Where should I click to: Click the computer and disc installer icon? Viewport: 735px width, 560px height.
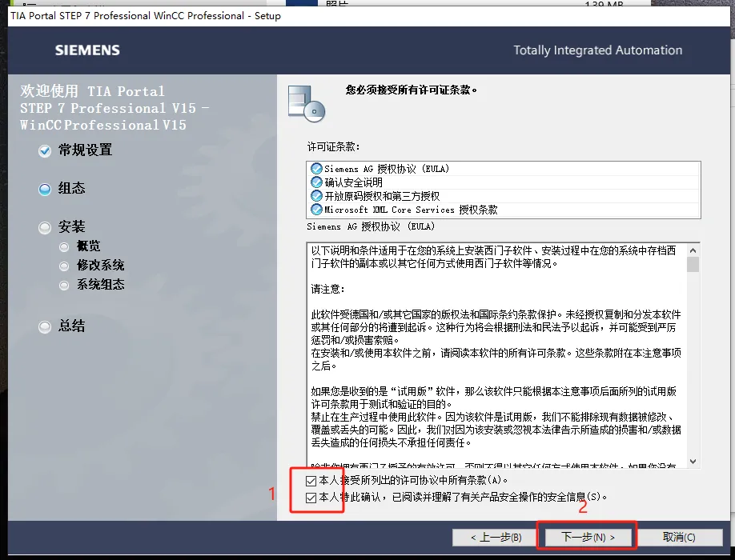point(306,103)
